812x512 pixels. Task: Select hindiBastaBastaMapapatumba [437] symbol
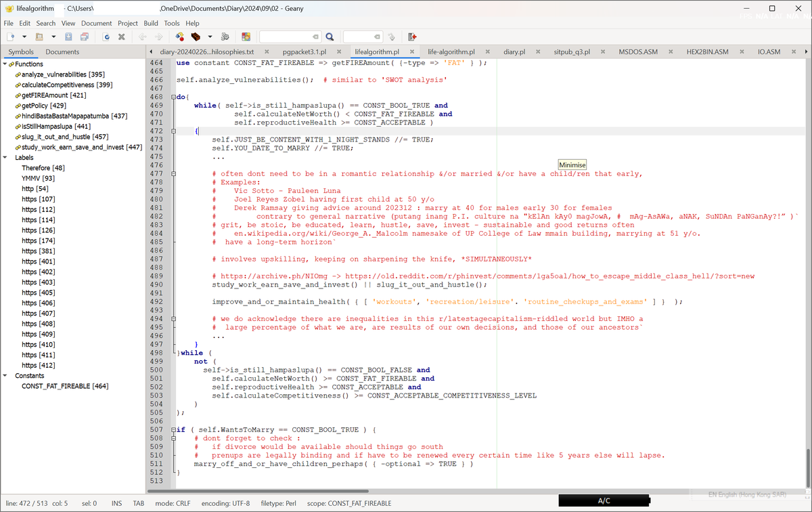tap(74, 116)
